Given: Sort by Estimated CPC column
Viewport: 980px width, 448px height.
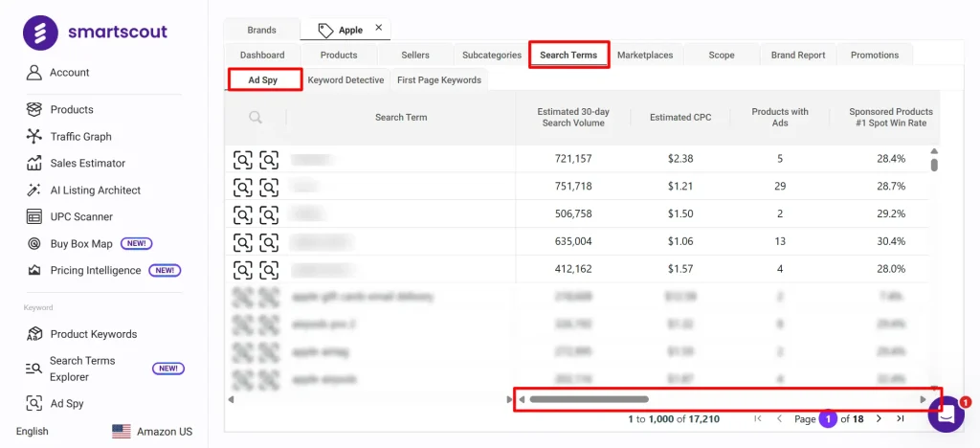Looking at the screenshot, I should pyautogui.click(x=680, y=117).
